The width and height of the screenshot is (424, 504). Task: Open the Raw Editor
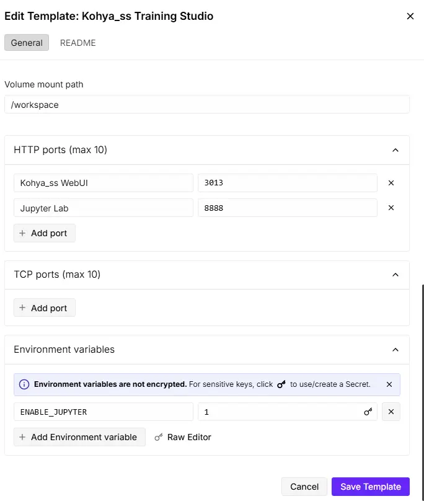(183, 437)
